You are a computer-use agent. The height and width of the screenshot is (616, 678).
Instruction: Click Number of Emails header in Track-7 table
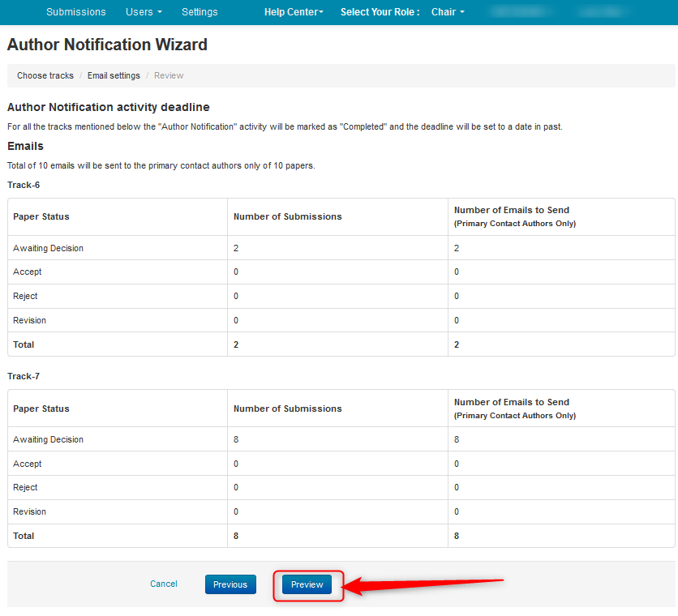[512, 402]
